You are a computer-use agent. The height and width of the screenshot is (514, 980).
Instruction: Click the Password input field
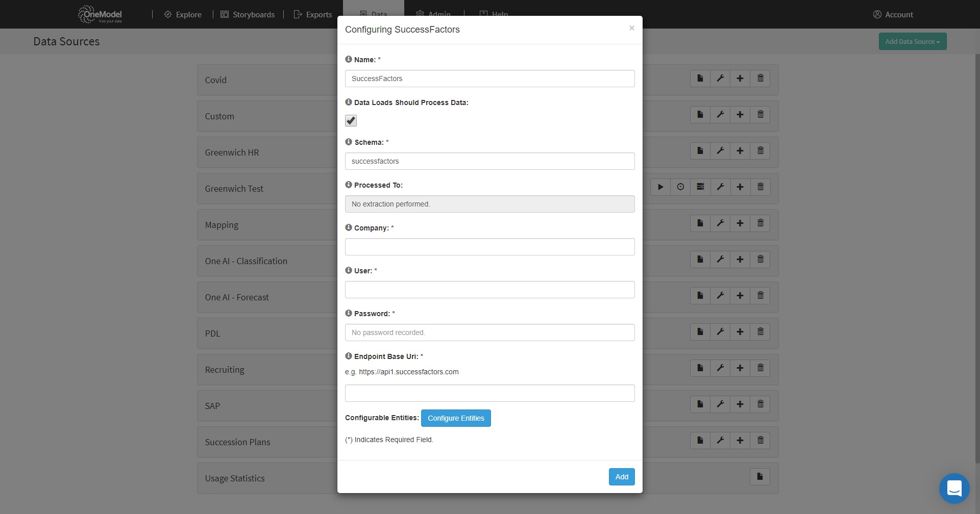pyautogui.click(x=490, y=332)
